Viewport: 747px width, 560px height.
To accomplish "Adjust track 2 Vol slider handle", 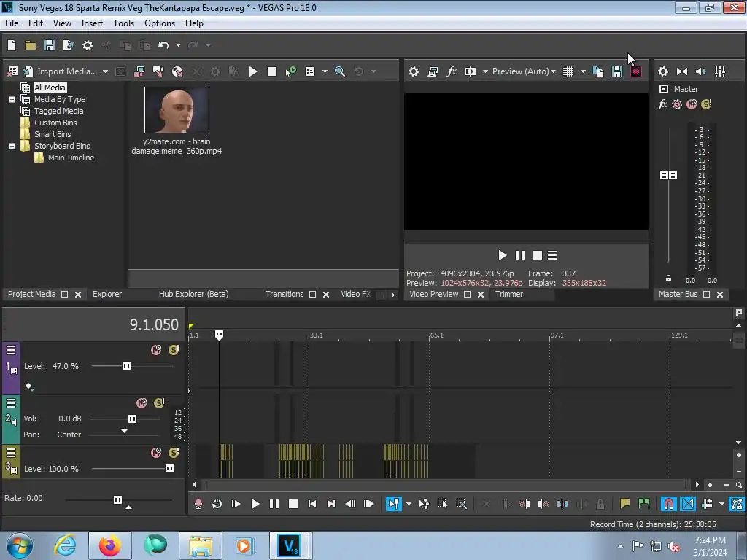I will (x=133, y=419).
